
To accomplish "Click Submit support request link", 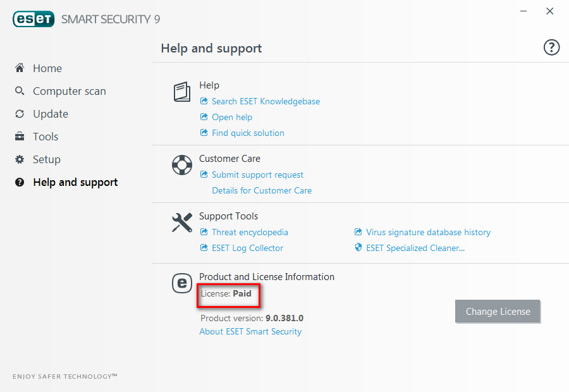I will click(x=257, y=175).
